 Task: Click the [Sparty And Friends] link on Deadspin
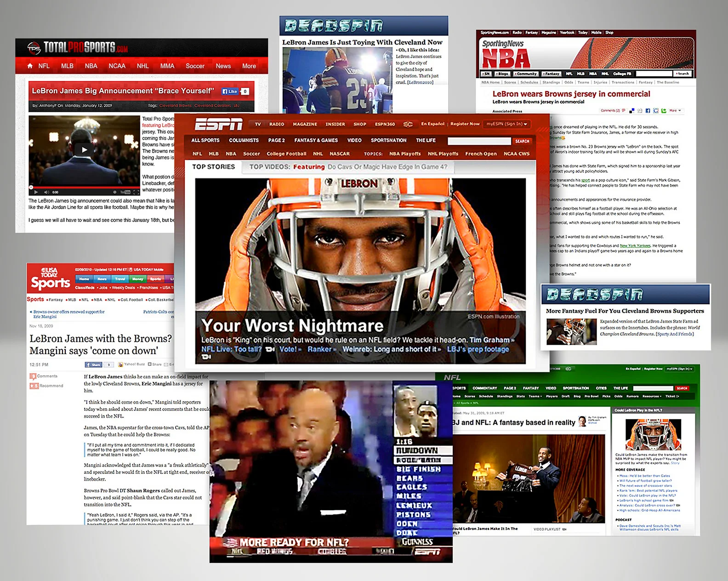point(675,334)
